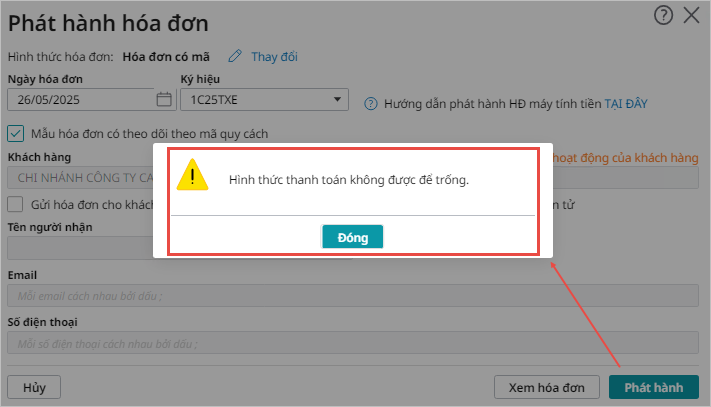Open the calendar picker for Ngày hóa đơn
The image size is (711, 407).
tap(164, 99)
